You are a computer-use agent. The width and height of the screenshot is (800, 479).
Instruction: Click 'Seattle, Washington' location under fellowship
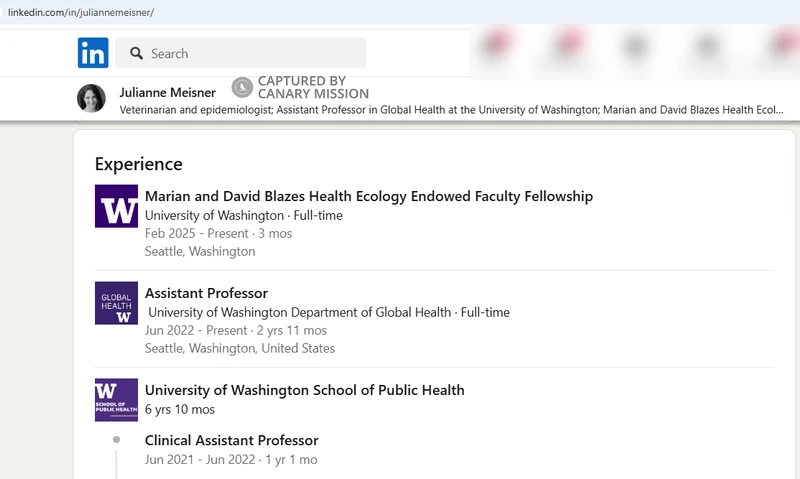200,251
